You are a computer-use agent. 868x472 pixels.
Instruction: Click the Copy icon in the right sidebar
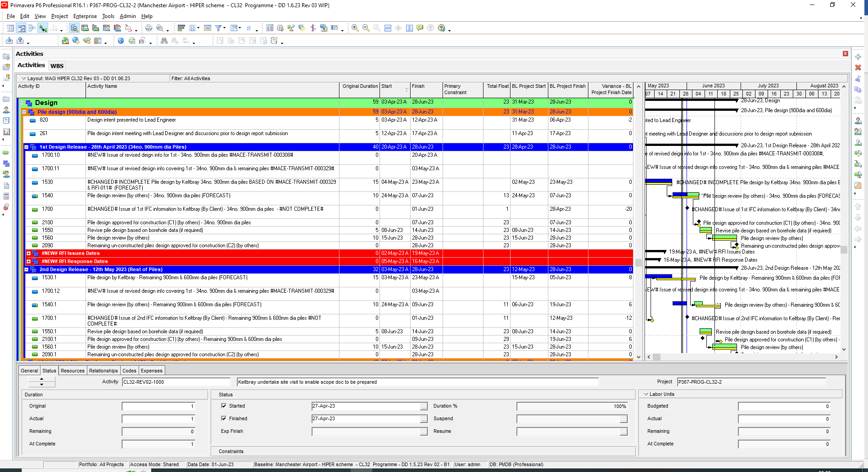[x=859, y=89]
